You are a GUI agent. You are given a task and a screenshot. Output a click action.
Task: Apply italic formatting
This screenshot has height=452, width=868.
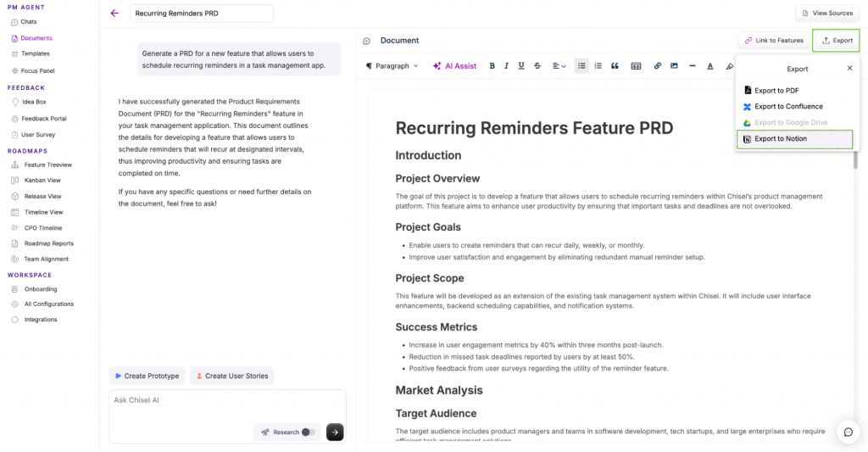point(506,66)
